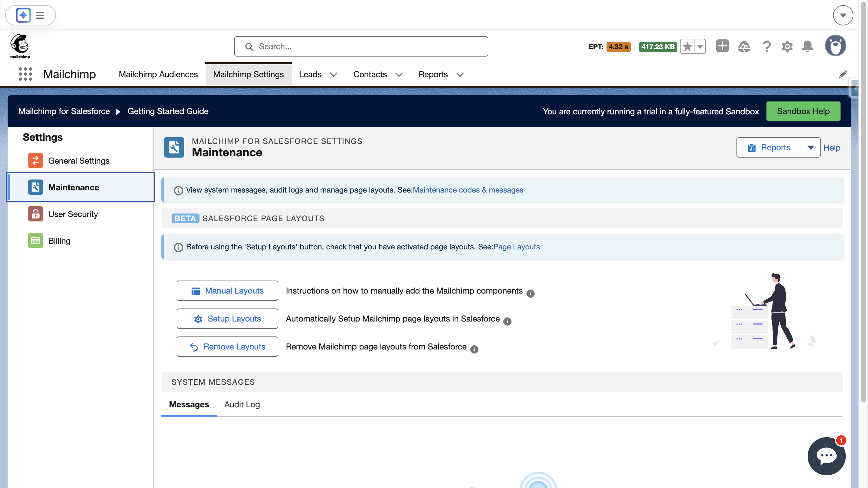The image size is (868, 488).
Task: Click the search magnifier icon
Action: tap(249, 46)
